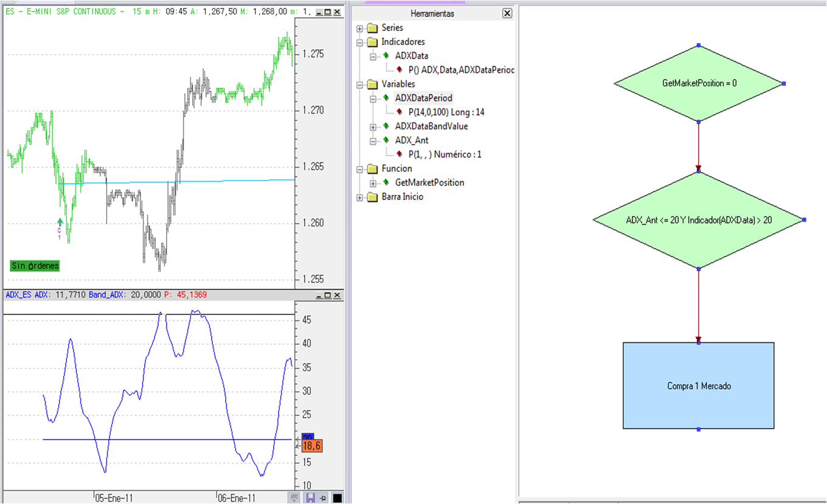Expand the ADXDataBandValue variable node

click(373, 126)
